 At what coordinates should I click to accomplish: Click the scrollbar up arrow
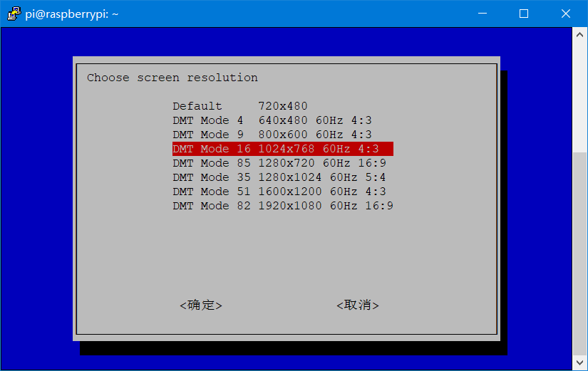(x=579, y=35)
